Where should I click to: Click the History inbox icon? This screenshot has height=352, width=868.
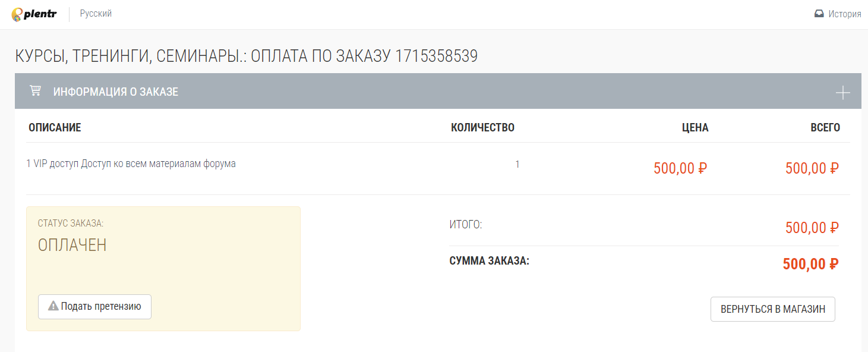(819, 14)
